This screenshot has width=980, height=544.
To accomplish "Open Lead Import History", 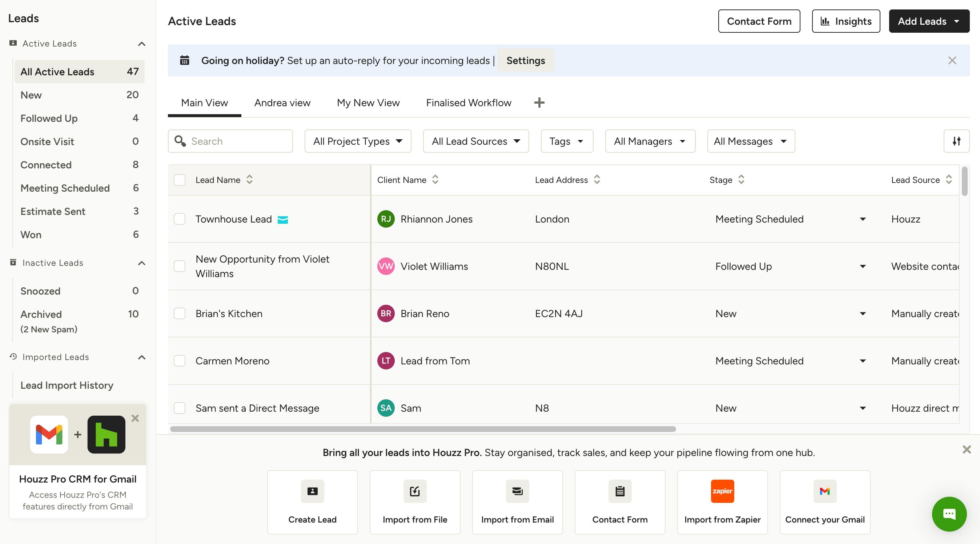I will [x=67, y=385].
